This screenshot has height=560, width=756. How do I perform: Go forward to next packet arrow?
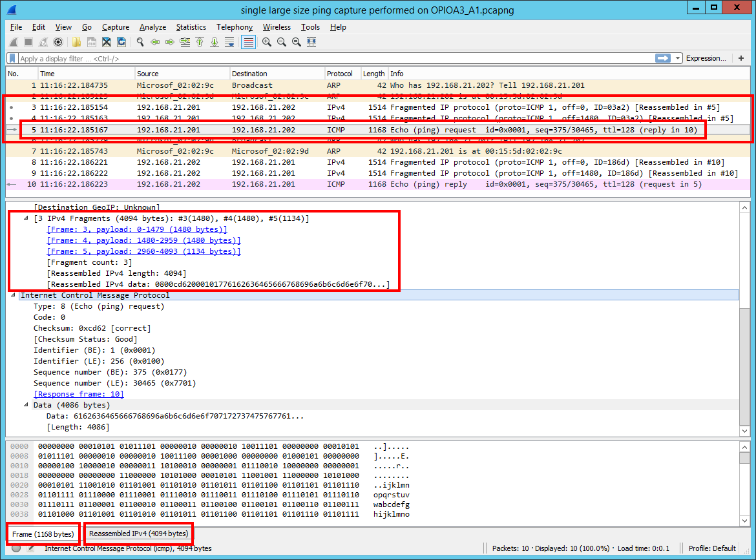[170, 43]
